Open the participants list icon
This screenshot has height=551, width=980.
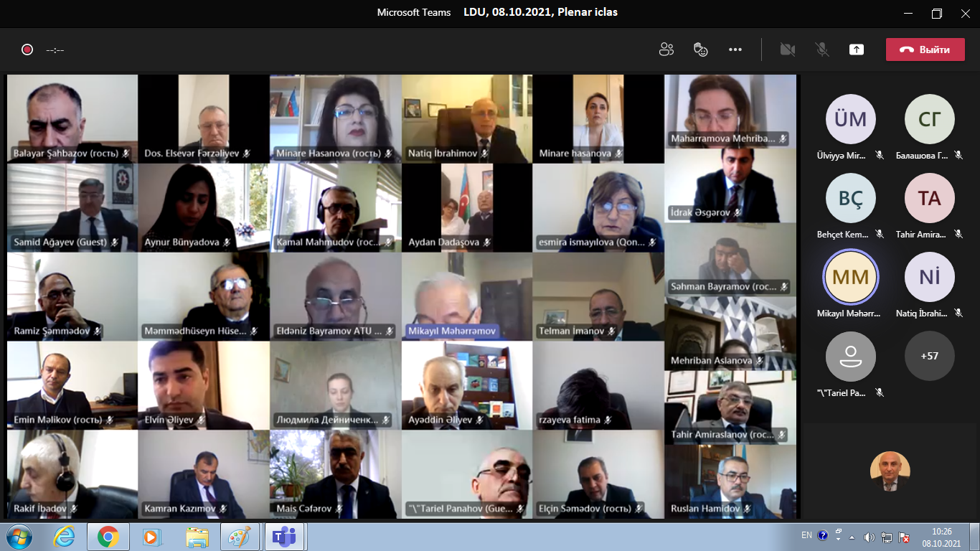(666, 50)
